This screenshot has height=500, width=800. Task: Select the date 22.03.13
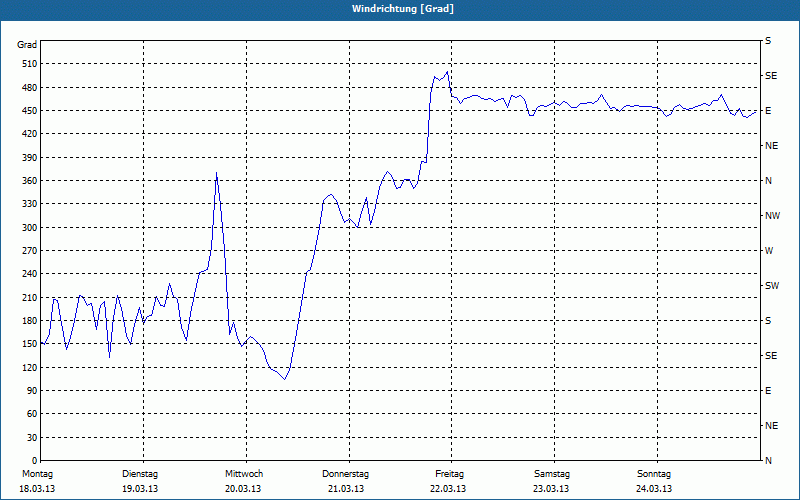click(x=448, y=489)
